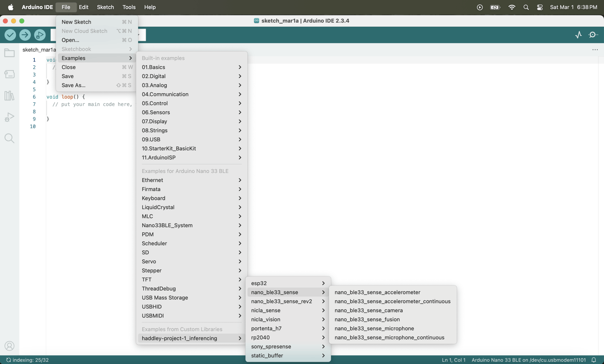Click the Verify checkmark button
Viewport: 604px width, 364px height.
point(10,35)
